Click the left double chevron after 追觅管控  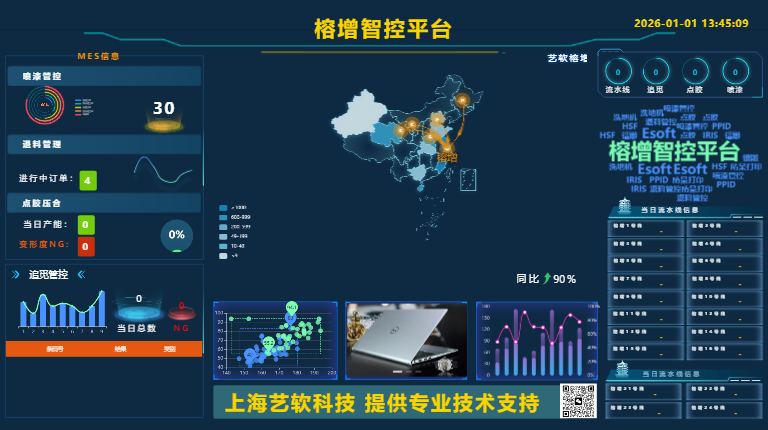pos(81,274)
